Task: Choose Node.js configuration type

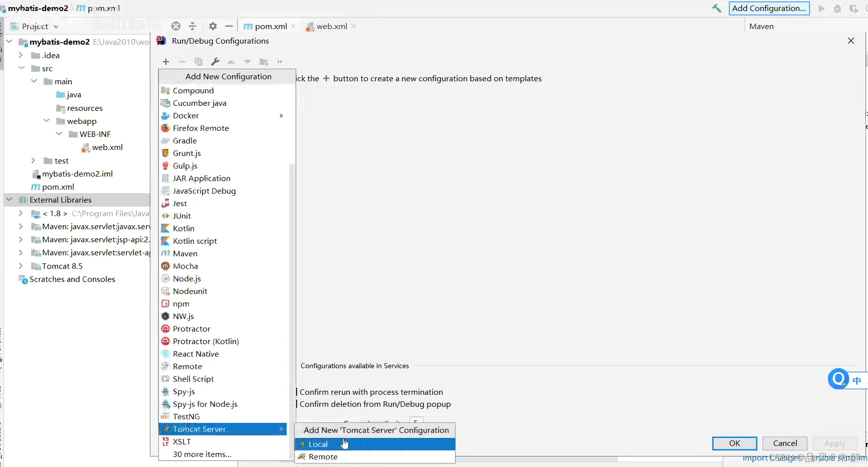Action: click(223, 278)
